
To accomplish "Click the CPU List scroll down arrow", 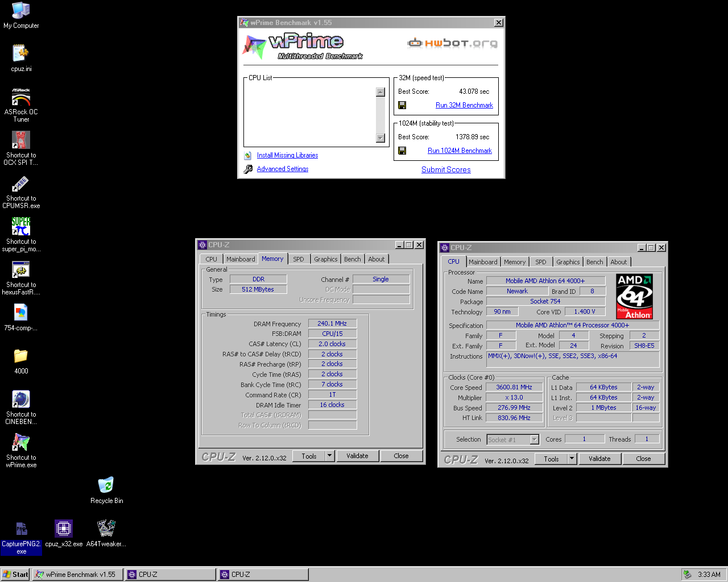I will 380,138.
